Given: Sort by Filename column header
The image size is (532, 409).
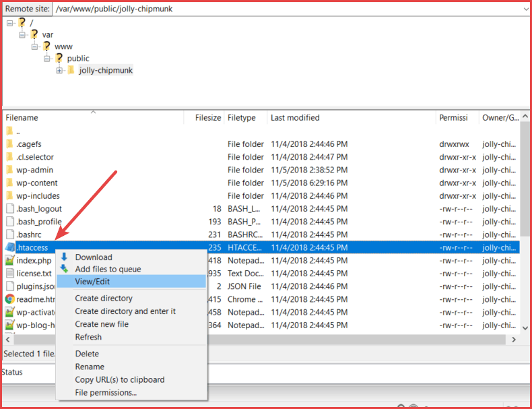Looking at the screenshot, I should [x=94, y=118].
